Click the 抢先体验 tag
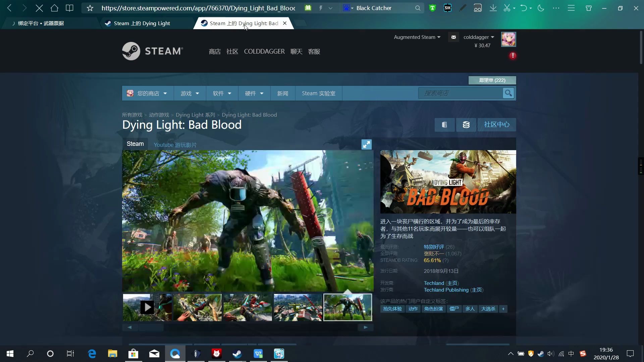The height and width of the screenshot is (362, 644). [392, 309]
